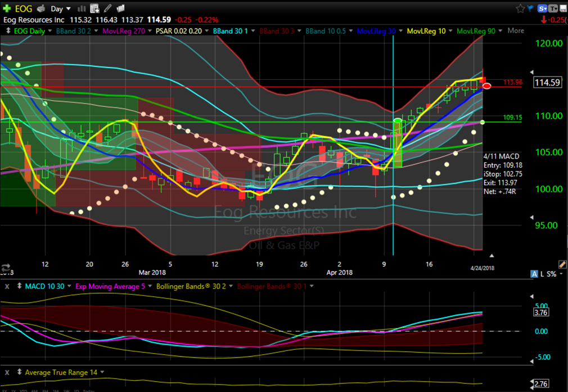The width and height of the screenshot is (568, 392).
Task: Open the scaling options dropdown after S%
Action: tap(561, 274)
